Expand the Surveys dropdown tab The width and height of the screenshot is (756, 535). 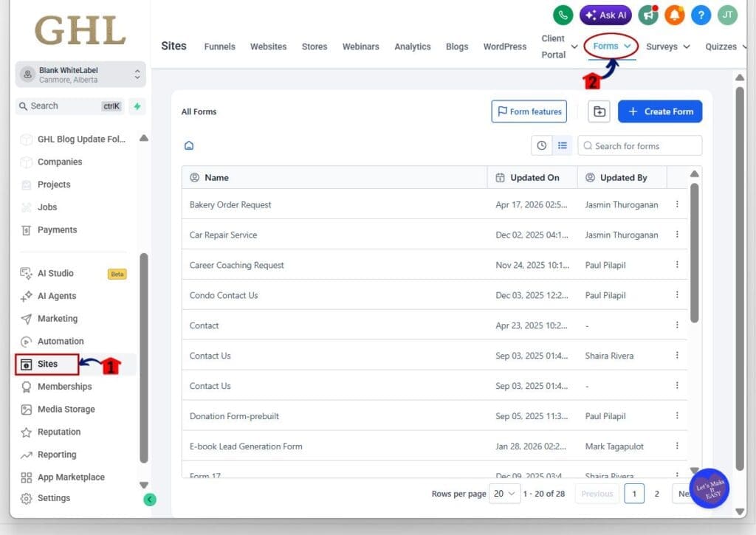(x=667, y=46)
